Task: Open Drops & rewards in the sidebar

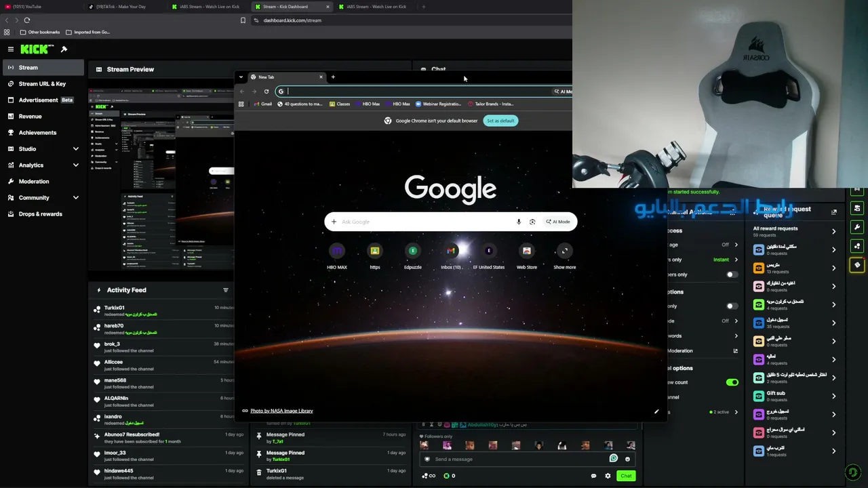Action: click(42, 214)
